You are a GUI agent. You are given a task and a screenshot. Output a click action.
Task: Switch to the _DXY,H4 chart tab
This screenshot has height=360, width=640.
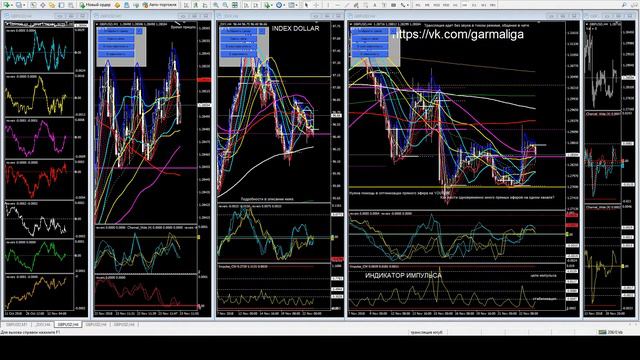click(x=42, y=324)
